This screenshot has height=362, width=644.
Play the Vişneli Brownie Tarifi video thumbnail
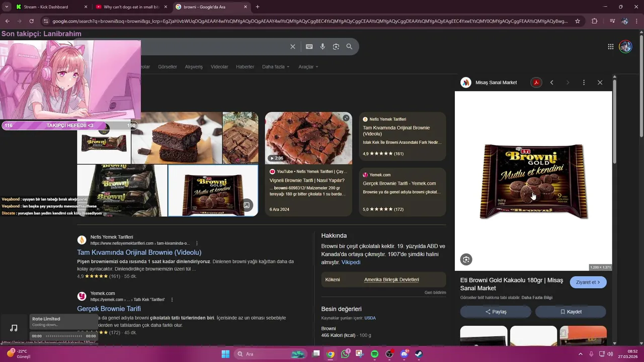click(x=308, y=138)
